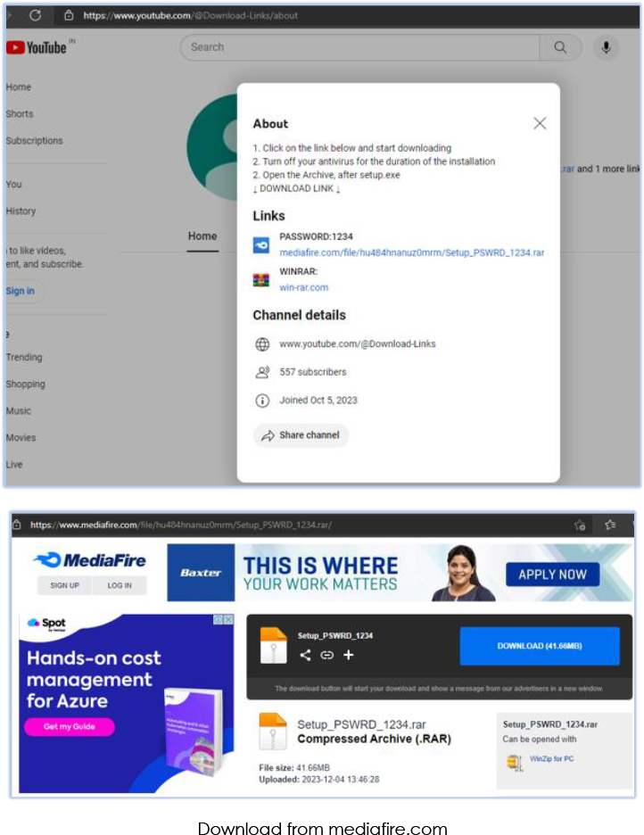Screen dimensions: 644x835
Task: Open the mediafire.com Setup_PSWRD_1234.rar link
Action: point(411,252)
